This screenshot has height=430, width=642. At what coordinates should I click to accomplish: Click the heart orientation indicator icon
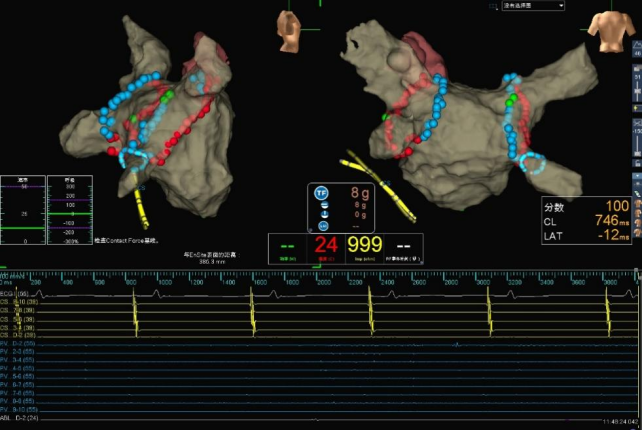[289, 32]
